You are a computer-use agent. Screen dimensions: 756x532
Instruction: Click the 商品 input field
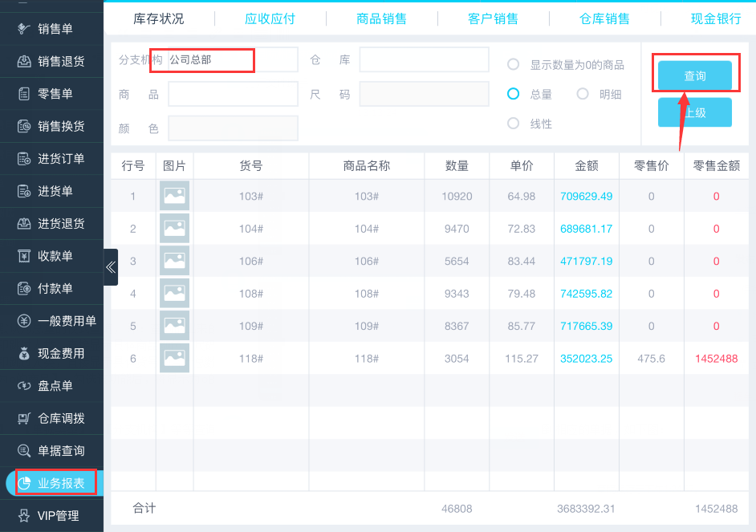click(233, 94)
